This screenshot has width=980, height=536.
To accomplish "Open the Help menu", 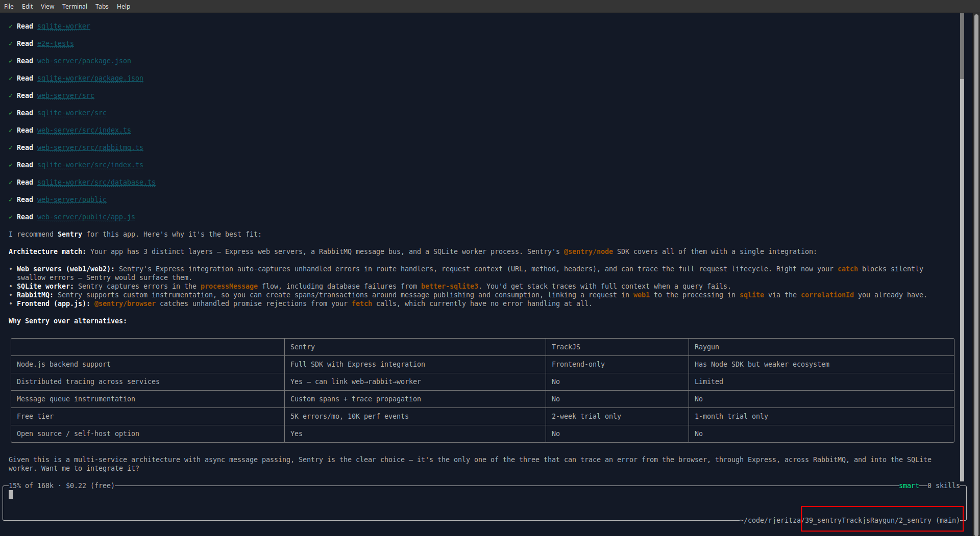I will click(123, 6).
